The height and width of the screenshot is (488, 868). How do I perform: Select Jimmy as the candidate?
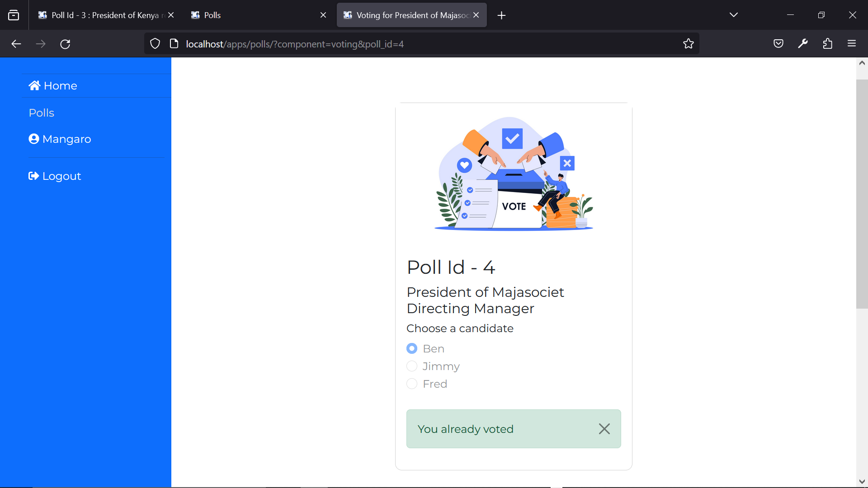[x=411, y=366]
